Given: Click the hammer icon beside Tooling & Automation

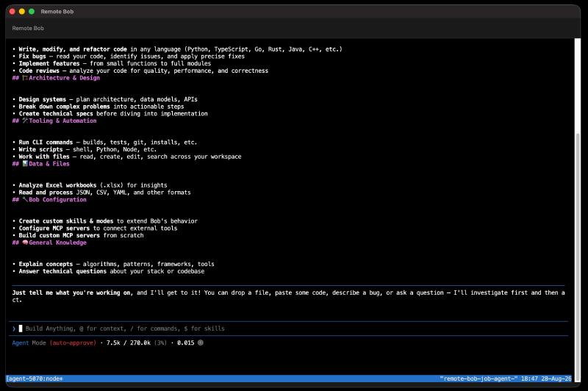Looking at the screenshot, I should [25, 121].
